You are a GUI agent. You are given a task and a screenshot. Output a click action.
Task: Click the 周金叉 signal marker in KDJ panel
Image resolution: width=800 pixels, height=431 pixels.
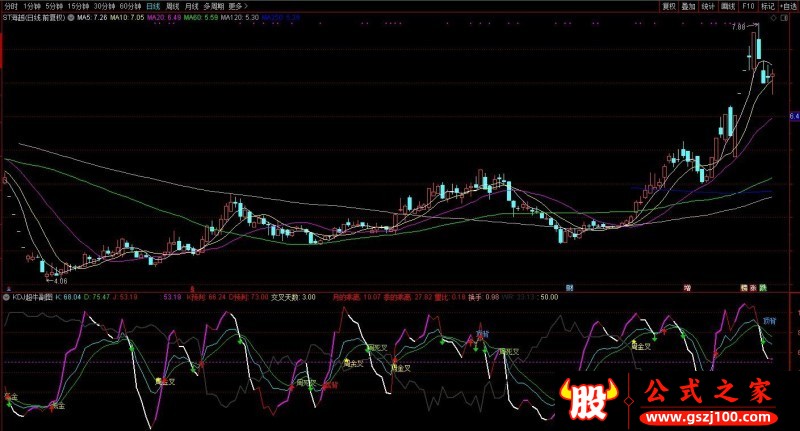pyautogui.click(x=640, y=346)
